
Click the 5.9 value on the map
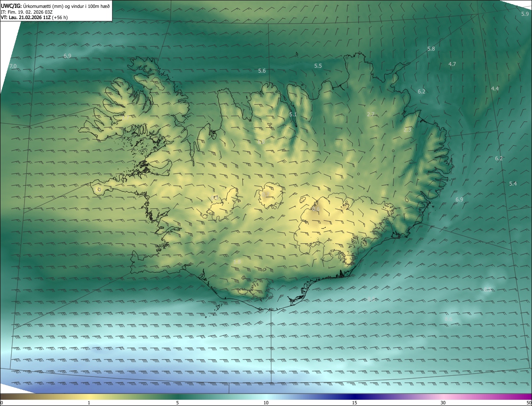pyautogui.click(x=525, y=14)
